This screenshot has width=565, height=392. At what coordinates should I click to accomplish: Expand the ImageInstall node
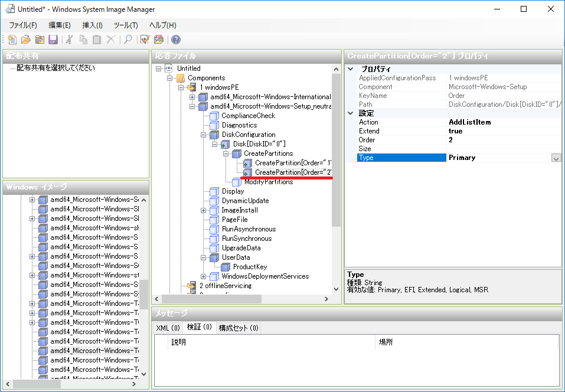tap(203, 210)
